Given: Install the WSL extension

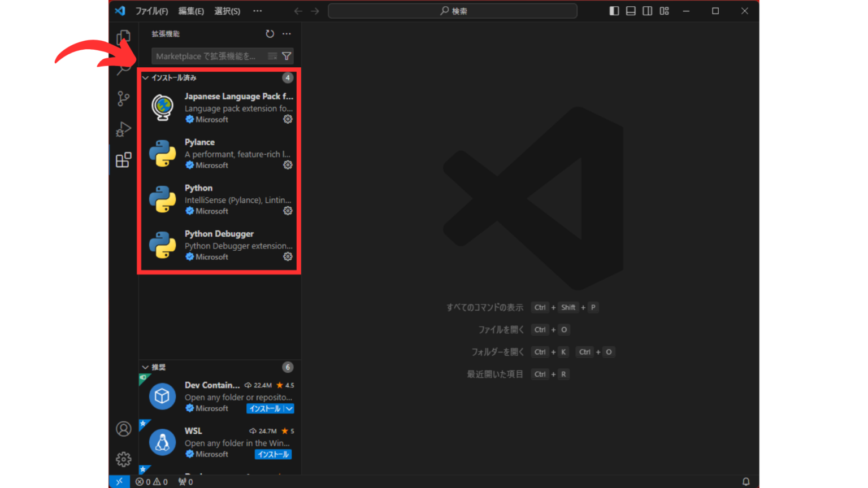Looking at the screenshot, I should coord(273,454).
